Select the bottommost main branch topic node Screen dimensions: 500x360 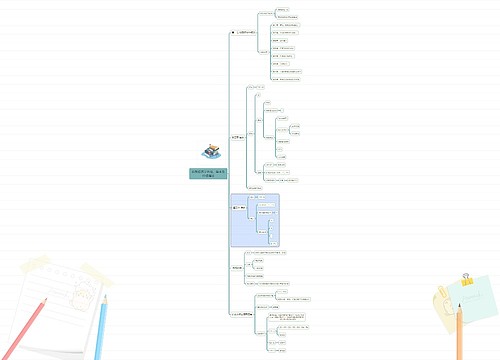point(242,314)
